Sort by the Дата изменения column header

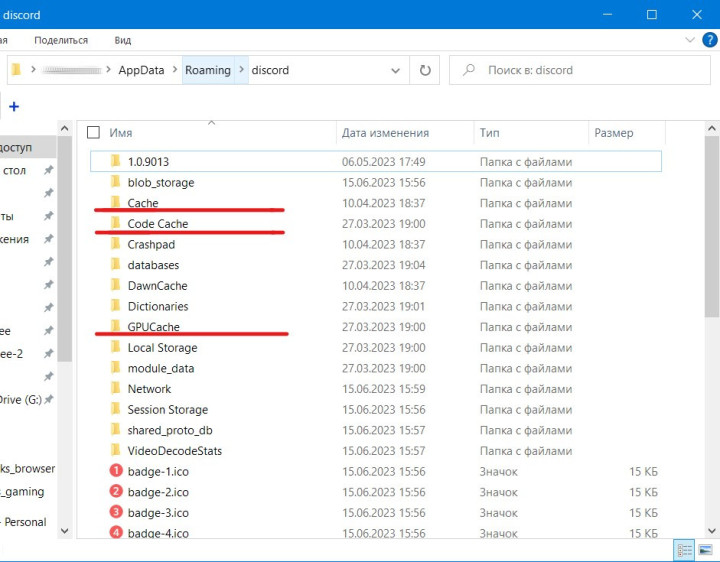point(385,132)
